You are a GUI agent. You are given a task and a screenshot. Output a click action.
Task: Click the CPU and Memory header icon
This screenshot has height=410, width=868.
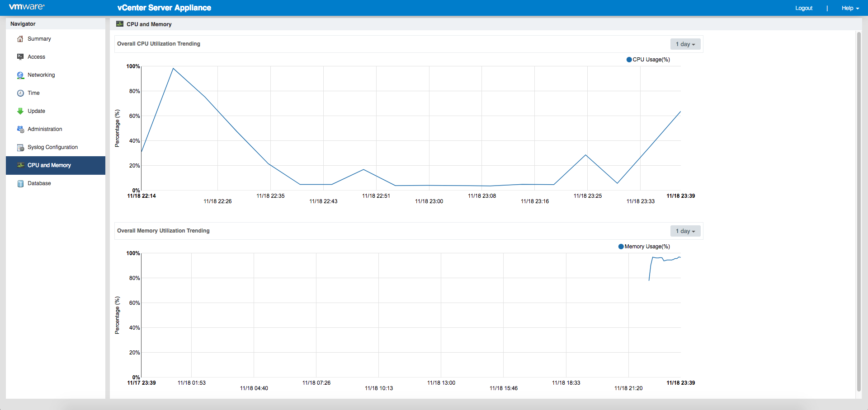click(x=120, y=24)
